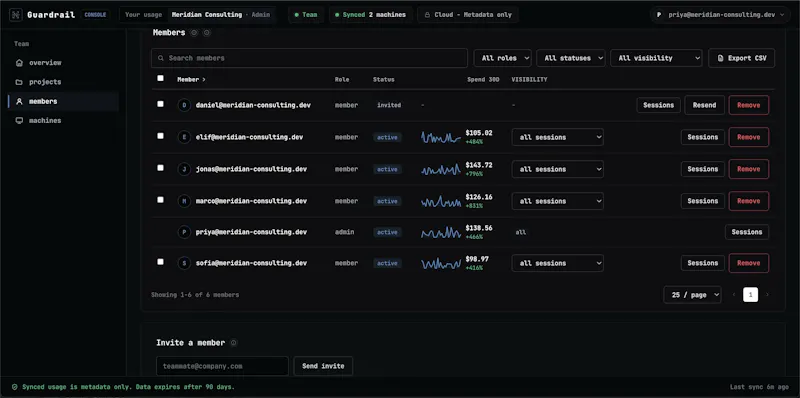Open marco's visibility dropdown
The width and height of the screenshot is (800, 398).
(x=558, y=201)
